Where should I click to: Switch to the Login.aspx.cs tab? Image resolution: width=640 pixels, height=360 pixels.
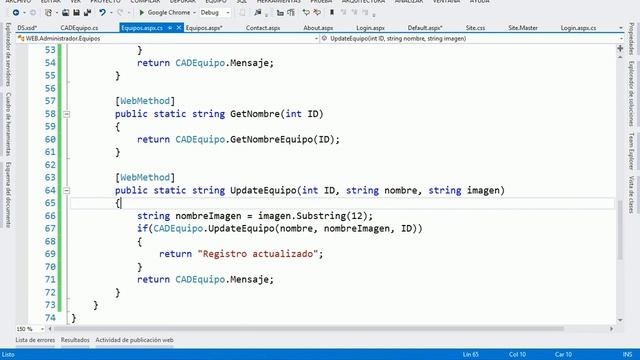(x=578, y=28)
